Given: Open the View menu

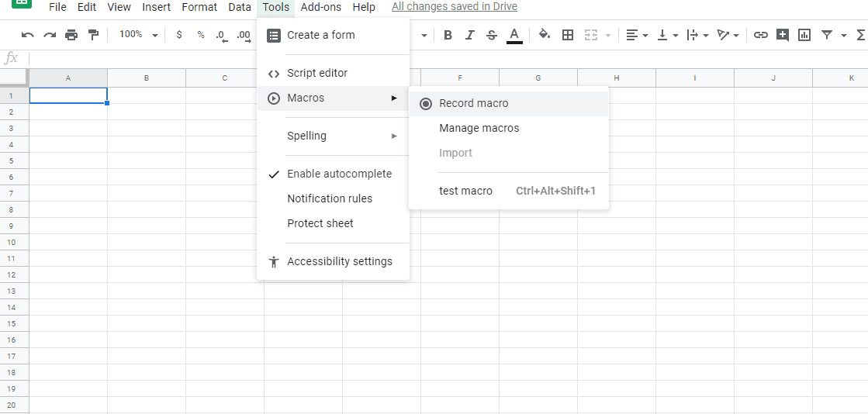Looking at the screenshot, I should 119,7.
